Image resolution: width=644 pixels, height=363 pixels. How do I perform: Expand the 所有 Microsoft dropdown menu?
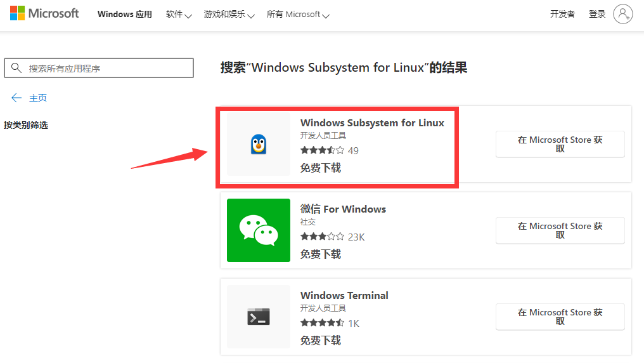click(298, 15)
